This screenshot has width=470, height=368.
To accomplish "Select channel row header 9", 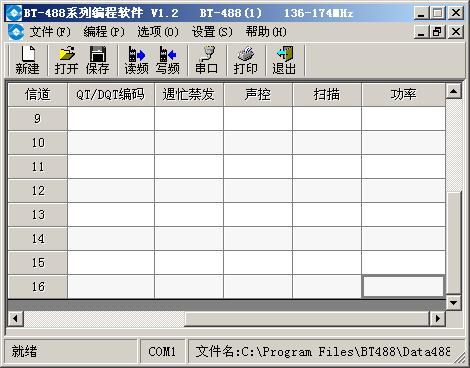I will pos(38,119).
